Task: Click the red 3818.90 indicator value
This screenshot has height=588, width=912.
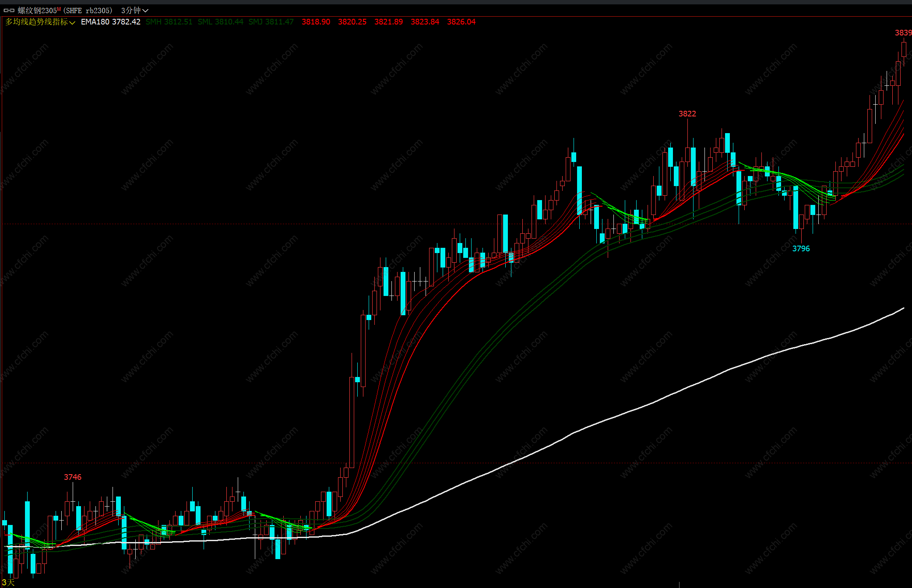Action: (x=316, y=22)
